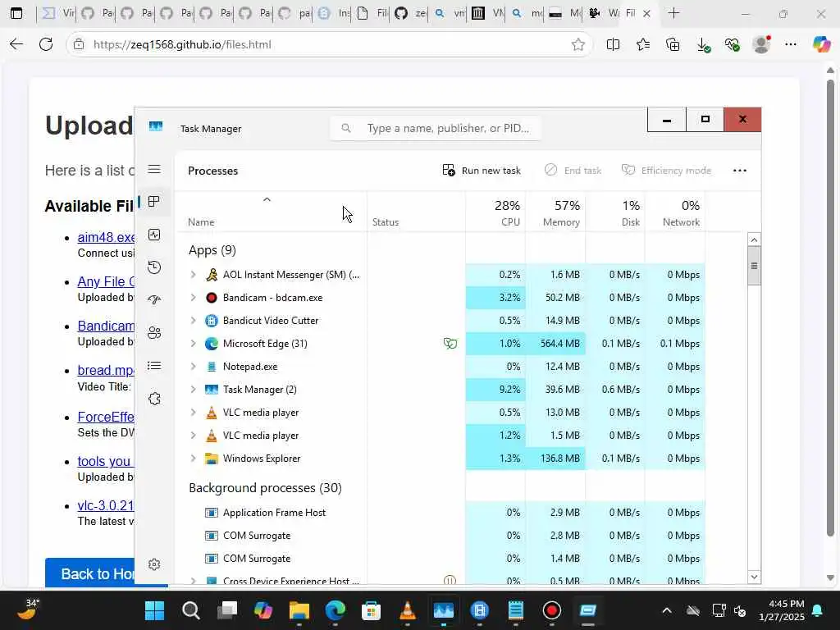Open Edge downloads icon
Image resolution: width=840 pixels, height=630 pixels.
click(703, 44)
